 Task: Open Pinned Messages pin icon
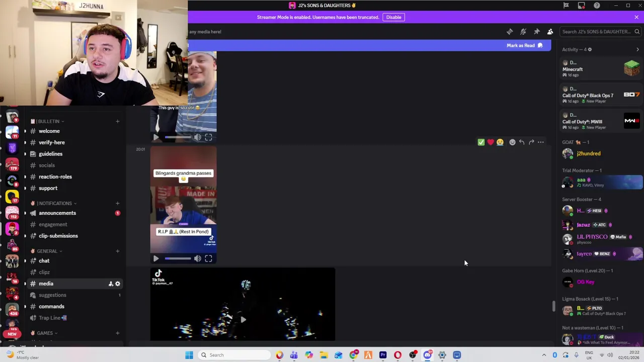click(537, 32)
